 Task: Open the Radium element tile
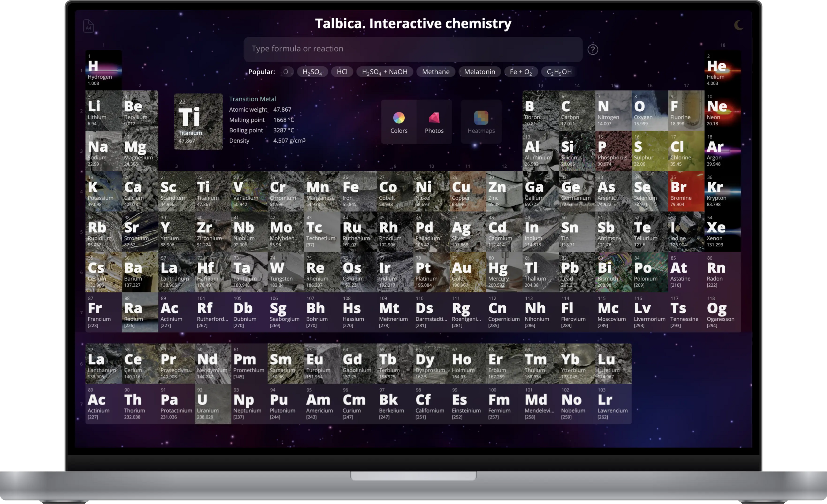140,312
